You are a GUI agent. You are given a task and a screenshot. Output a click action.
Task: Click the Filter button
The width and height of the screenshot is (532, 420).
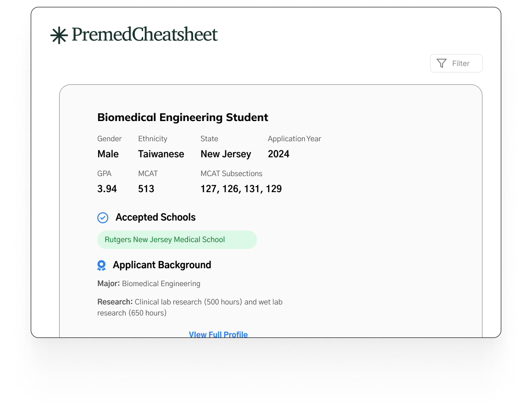456,63
